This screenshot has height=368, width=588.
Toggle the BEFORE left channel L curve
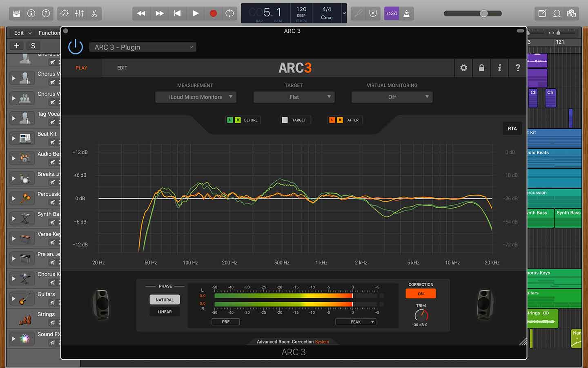click(x=230, y=120)
